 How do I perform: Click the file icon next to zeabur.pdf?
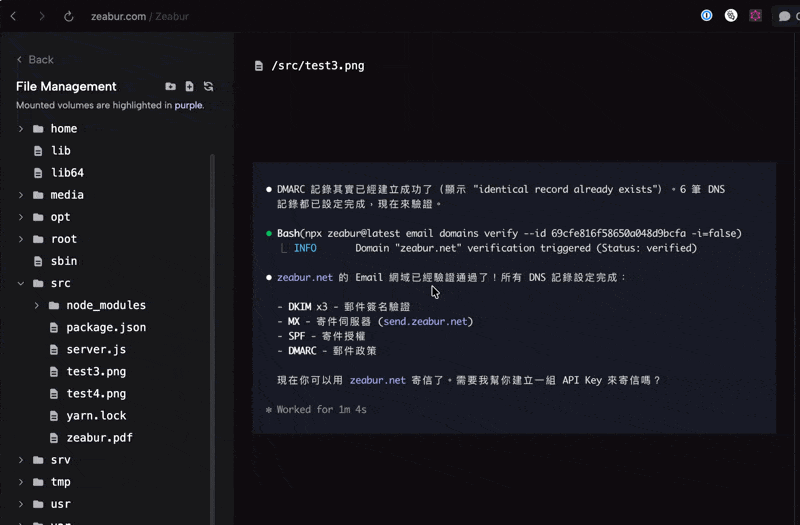(x=54, y=438)
